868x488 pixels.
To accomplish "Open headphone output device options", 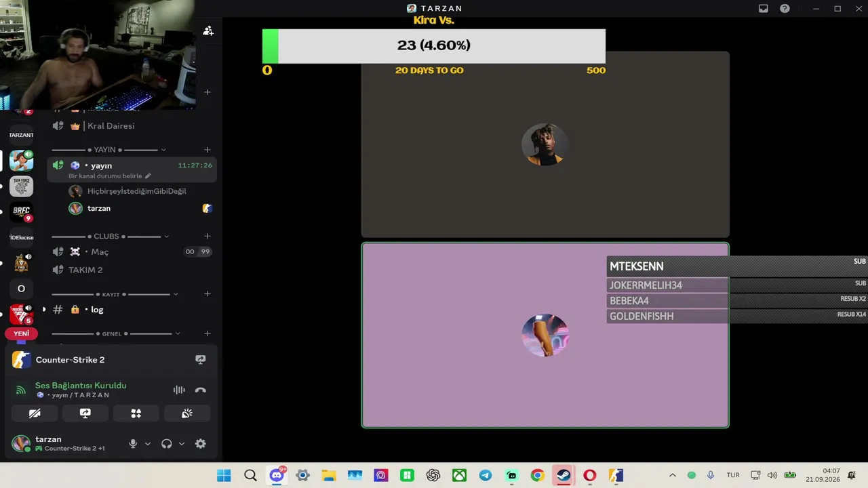I will point(182,444).
